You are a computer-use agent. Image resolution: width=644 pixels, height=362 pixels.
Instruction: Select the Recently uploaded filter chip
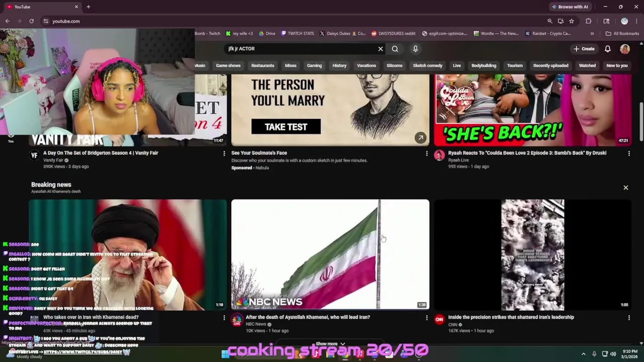point(550,65)
